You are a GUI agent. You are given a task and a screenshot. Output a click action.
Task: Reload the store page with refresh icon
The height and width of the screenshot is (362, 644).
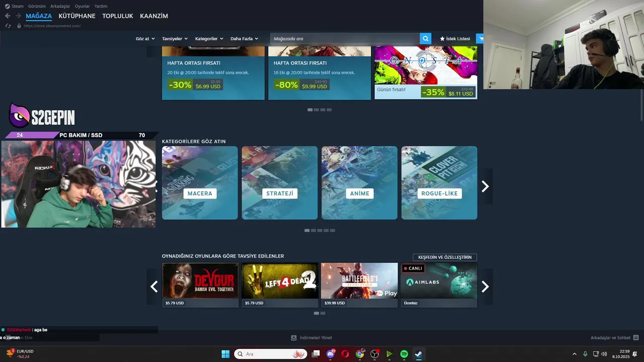pyautogui.click(x=8, y=26)
